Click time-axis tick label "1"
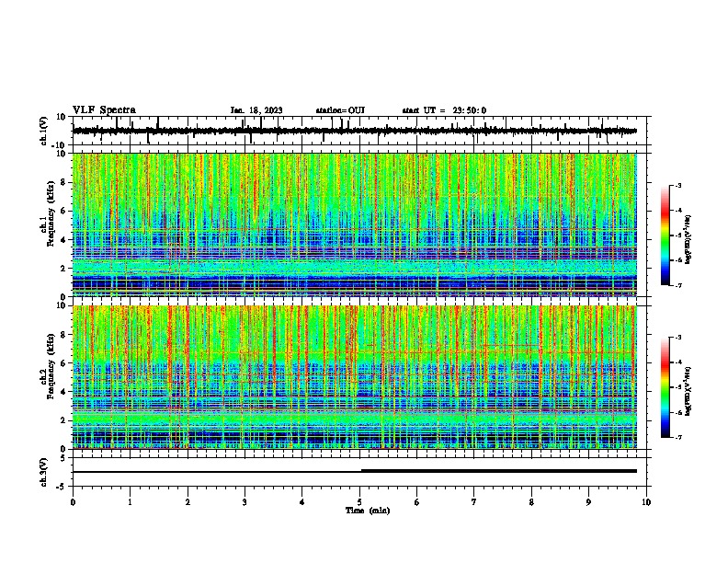 point(130,502)
